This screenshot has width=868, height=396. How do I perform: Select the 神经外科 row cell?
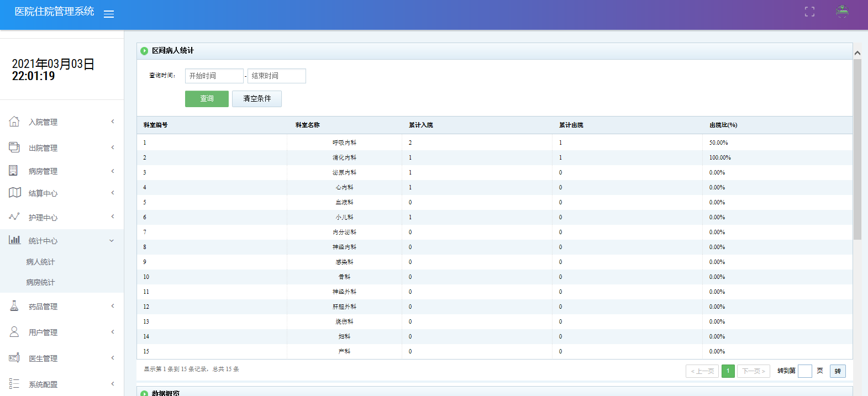coord(344,292)
